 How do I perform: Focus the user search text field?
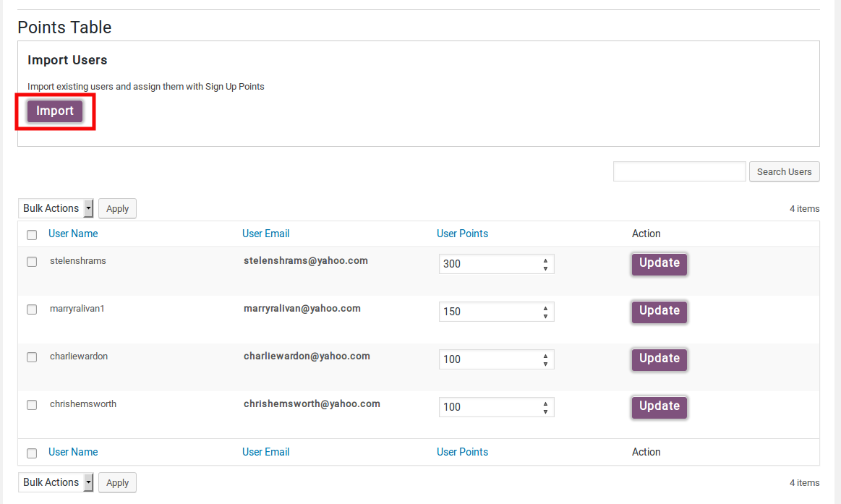tap(679, 171)
